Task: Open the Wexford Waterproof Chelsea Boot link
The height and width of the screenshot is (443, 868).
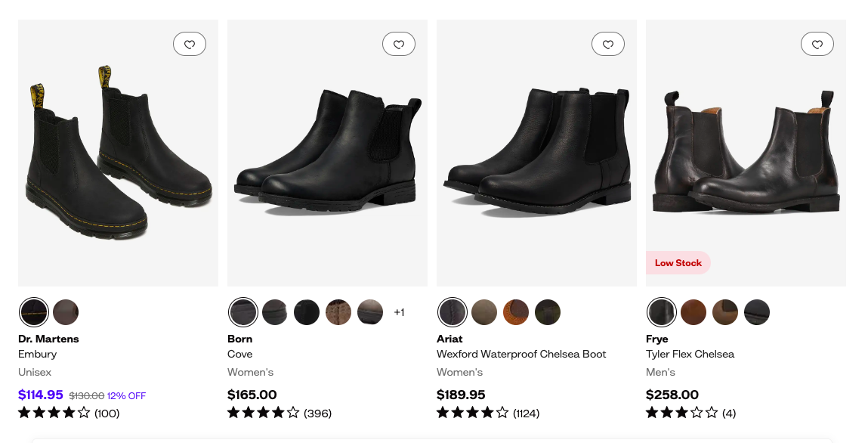Action: (x=521, y=354)
